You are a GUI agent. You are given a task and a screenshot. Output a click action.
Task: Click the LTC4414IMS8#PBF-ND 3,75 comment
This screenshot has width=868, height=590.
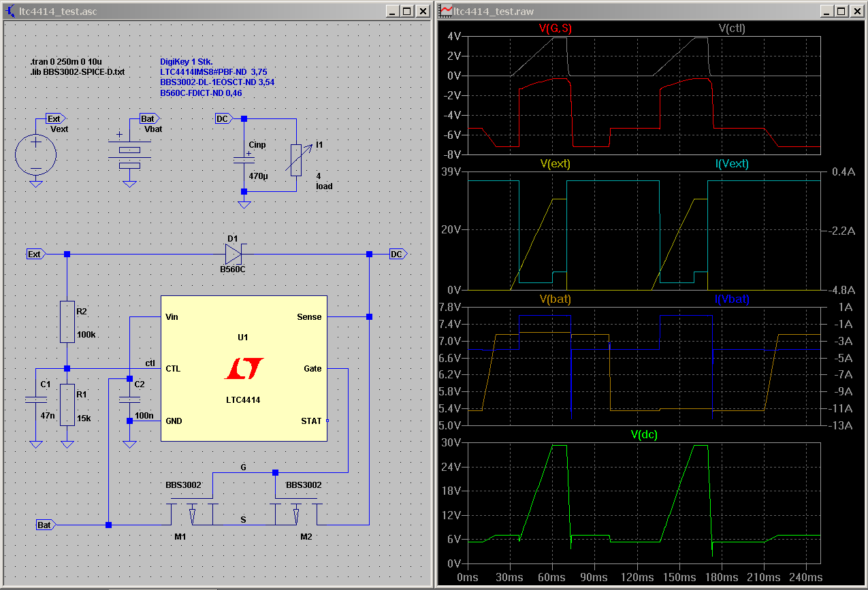(x=213, y=71)
